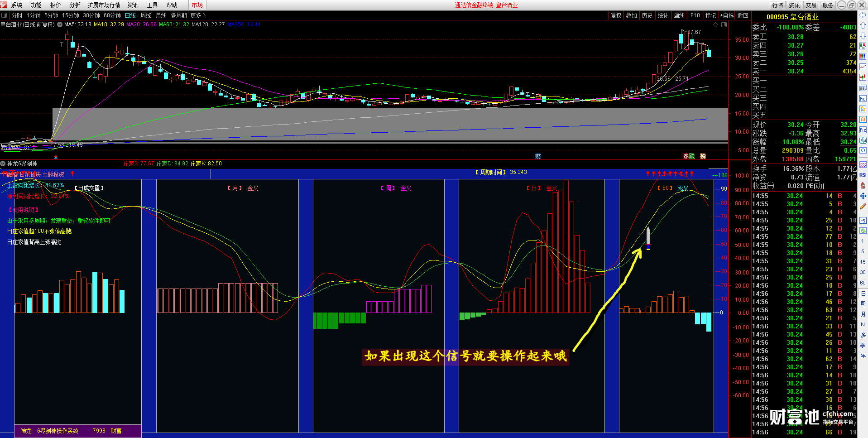Open the f(x) formula manager icon
This screenshot has width=868, height=438.
coord(863,140)
